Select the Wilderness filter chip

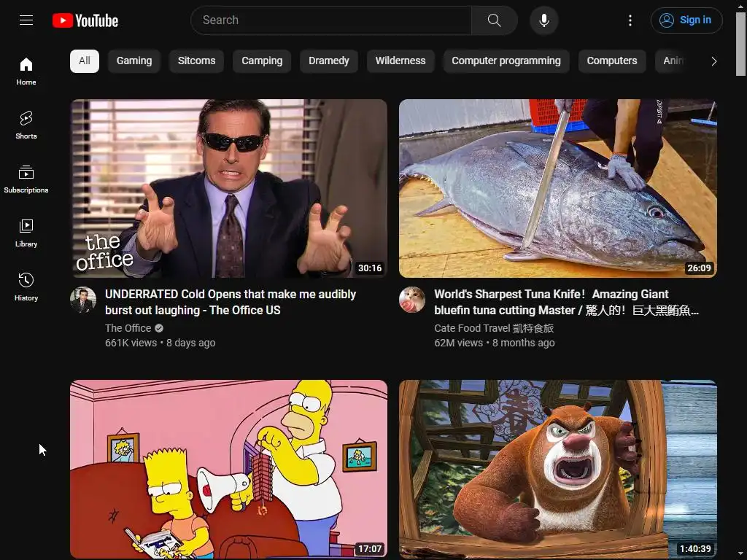(x=400, y=61)
